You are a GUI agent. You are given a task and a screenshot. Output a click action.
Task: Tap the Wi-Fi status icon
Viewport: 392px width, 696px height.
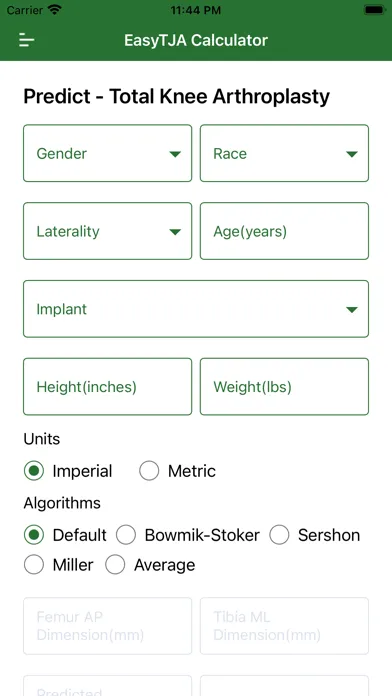pyautogui.click(x=55, y=10)
